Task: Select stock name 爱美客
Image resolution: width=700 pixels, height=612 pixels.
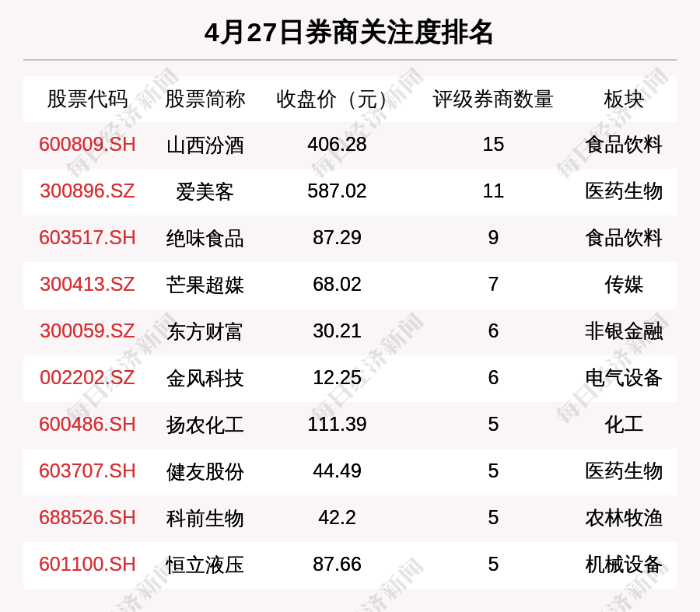Action: pyautogui.click(x=205, y=192)
